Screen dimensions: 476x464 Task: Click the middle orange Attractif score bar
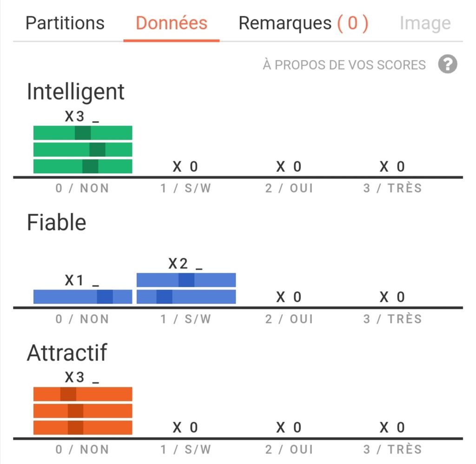(83, 411)
